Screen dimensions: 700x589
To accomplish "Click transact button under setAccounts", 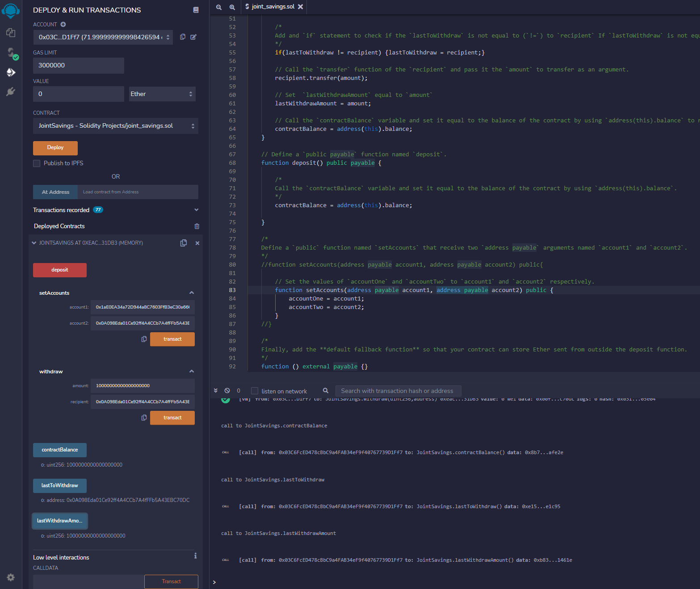I will [172, 339].
